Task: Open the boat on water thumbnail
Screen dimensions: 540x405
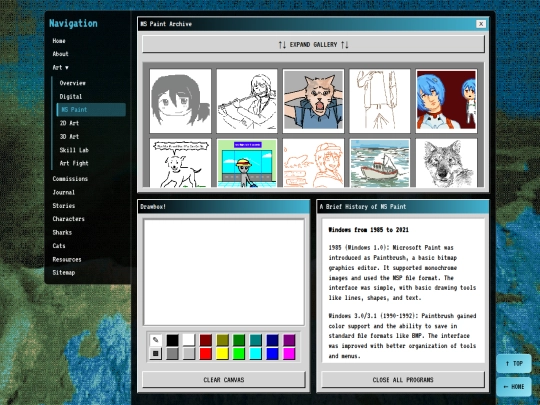Action: 380,163
